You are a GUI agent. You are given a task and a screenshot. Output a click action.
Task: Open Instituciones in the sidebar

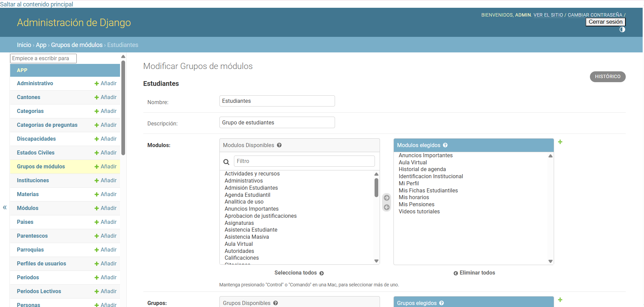click(x=33, y=180)
